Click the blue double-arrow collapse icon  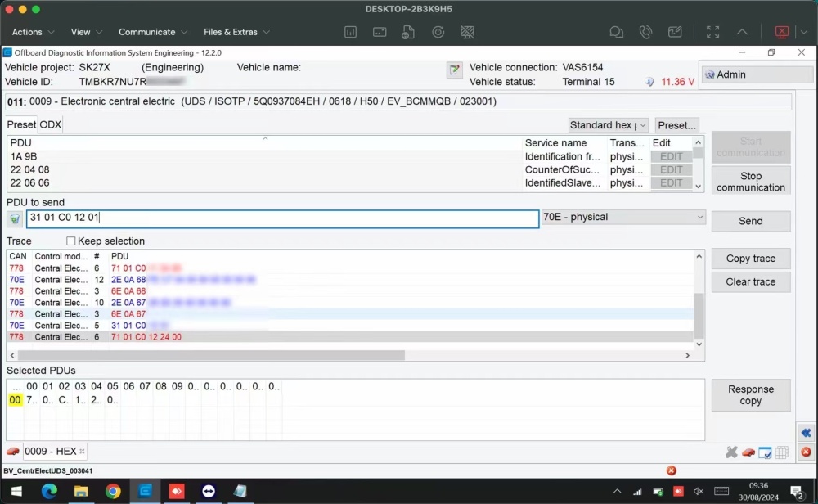(x=806, y=433)
